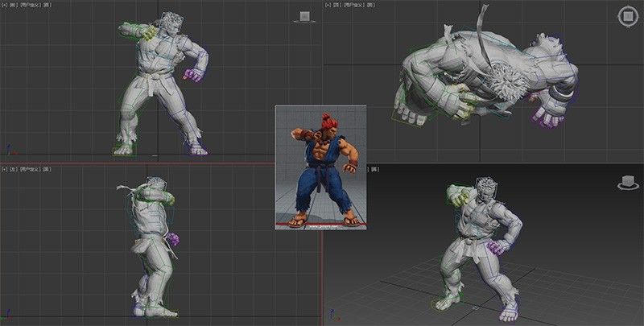This screenshot has width=644, height=326.
Task: Click the colored Akuma reference image thumbnail
Action: click(320, 167)
